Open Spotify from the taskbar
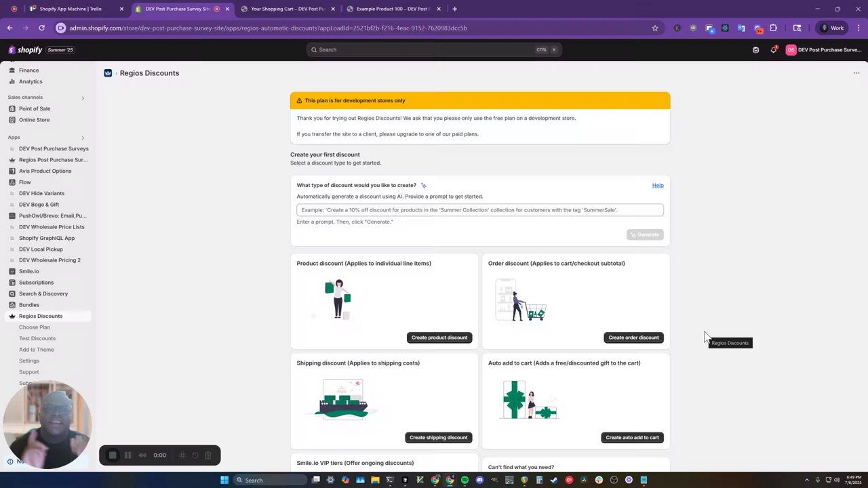 (x=465, y=480)
